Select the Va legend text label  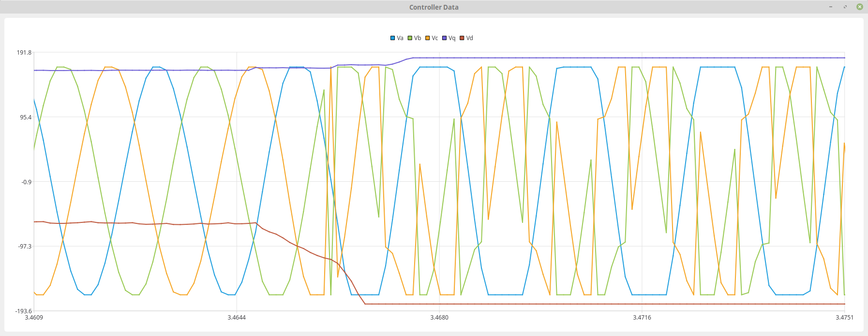tap(400, 38)
